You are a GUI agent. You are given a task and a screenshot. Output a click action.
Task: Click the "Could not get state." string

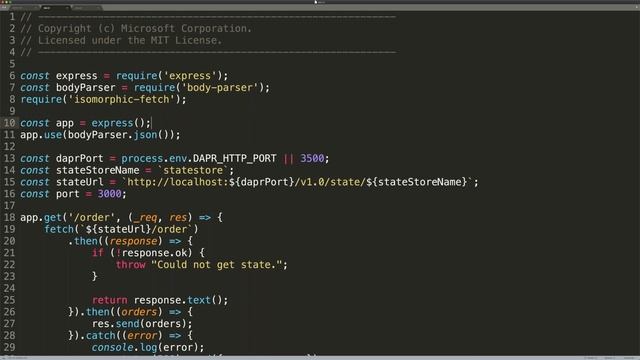[x=217, y=265]
